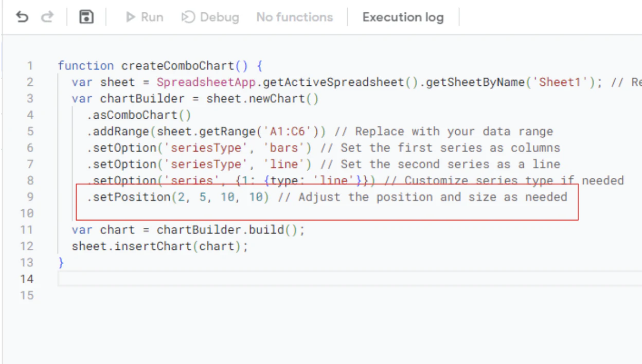
Task: Click line number 9 in the gutter
Action: pos(30,197)
